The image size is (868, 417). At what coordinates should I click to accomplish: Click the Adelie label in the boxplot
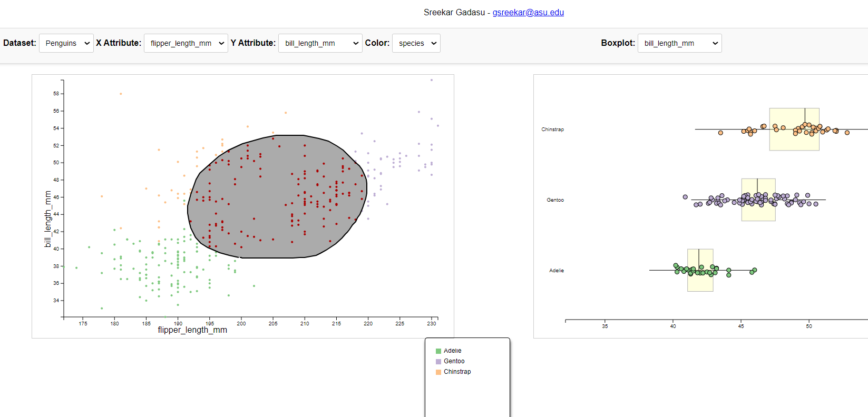click(557, 271)
